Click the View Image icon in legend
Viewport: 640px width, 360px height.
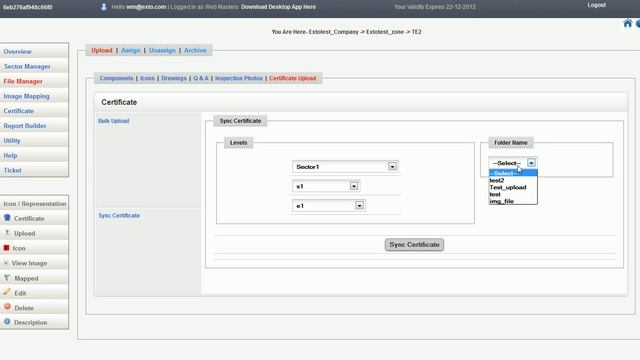tap(6, 263)
